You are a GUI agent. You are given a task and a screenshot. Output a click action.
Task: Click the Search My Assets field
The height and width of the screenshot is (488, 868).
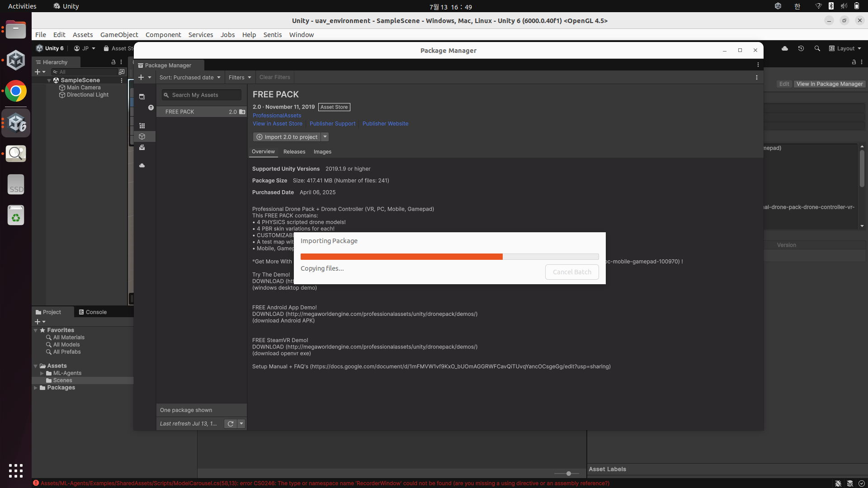[x=202, y=95]
